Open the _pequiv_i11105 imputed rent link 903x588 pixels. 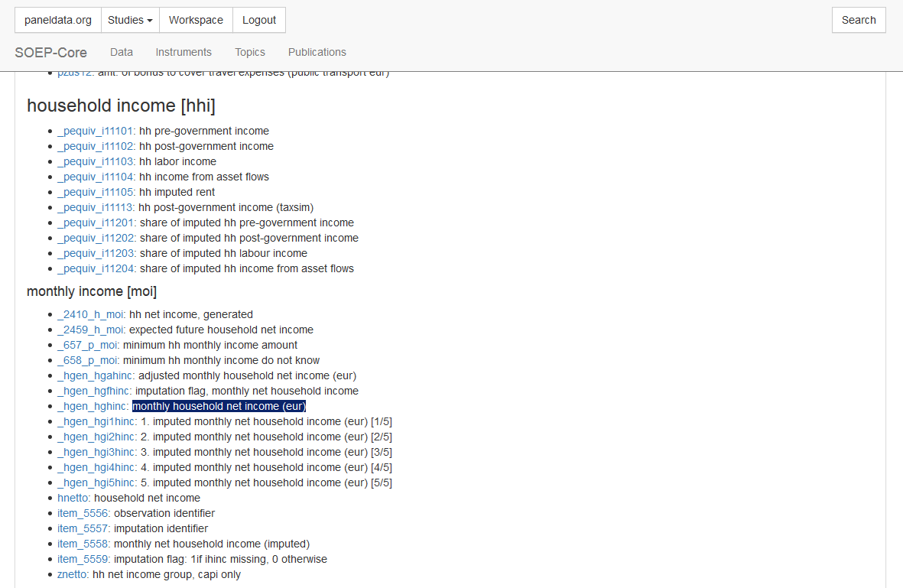[96, 193]
